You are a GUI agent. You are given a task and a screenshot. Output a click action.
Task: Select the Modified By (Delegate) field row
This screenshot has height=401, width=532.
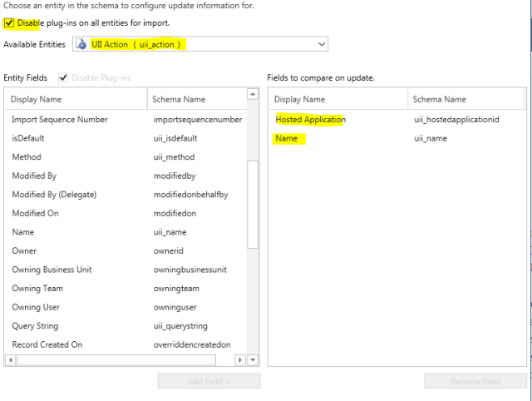click(x=126, y=195)
